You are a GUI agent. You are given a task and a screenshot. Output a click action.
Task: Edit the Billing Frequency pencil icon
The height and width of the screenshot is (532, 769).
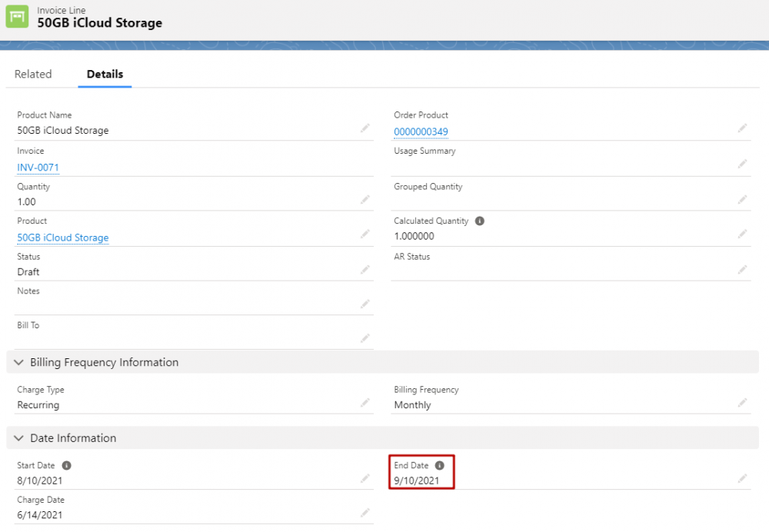[x=742, y=403]
